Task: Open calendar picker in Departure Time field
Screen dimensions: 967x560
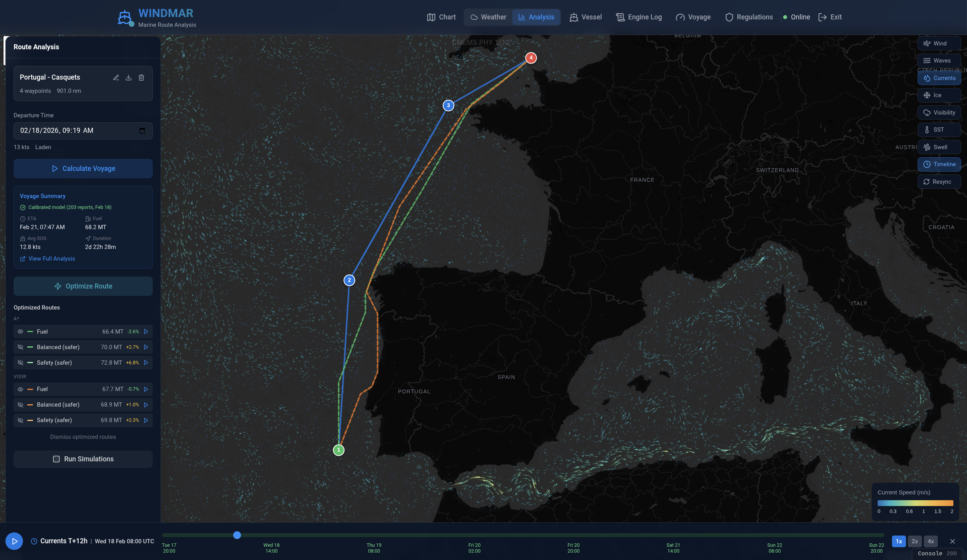Action: pyautogui.click(x=142, y=131)
